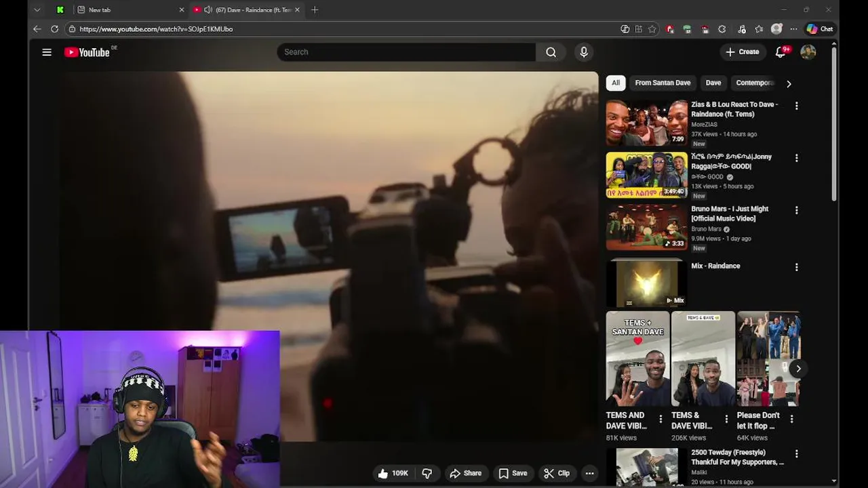Click the Share button
Viewport: 868px width, 488px height.
coord(465,473)
